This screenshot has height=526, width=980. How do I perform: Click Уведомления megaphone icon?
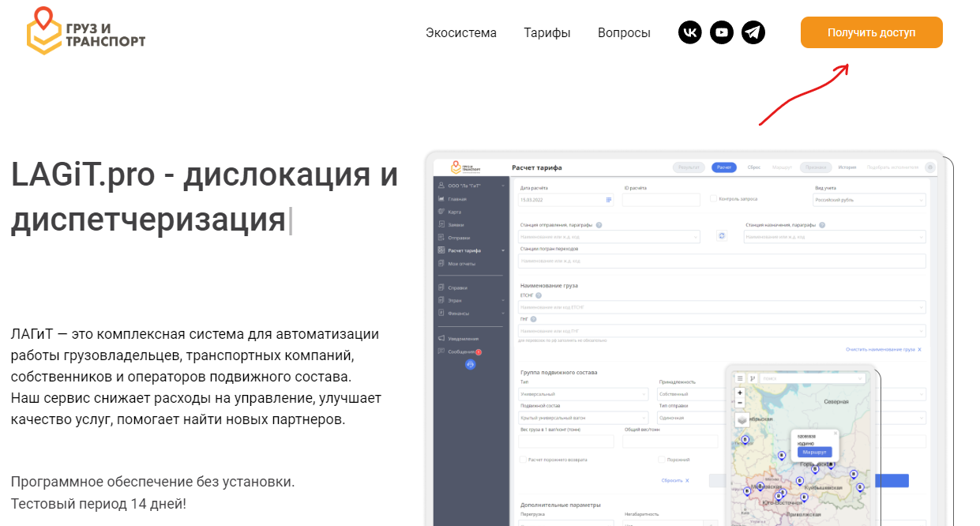(x=441, y=338)
